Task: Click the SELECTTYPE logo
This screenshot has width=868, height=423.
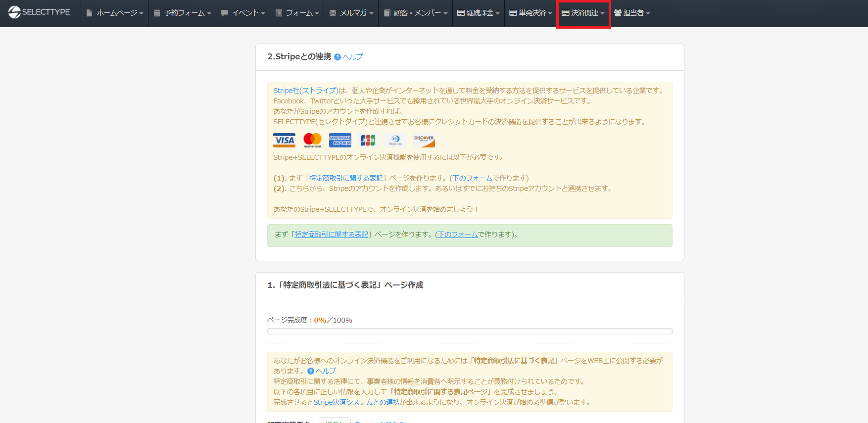Action: [x=39, y=12]
